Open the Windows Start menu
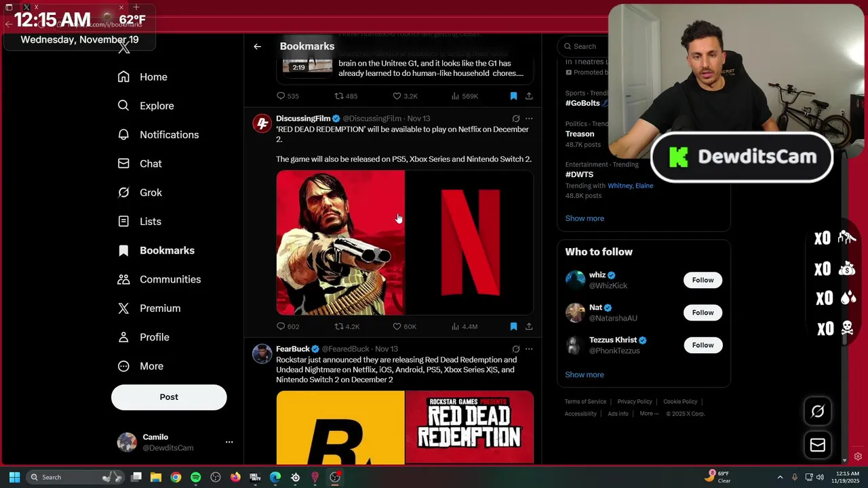The width and height of the screenshot is (868, 488). tap(14, 477)
